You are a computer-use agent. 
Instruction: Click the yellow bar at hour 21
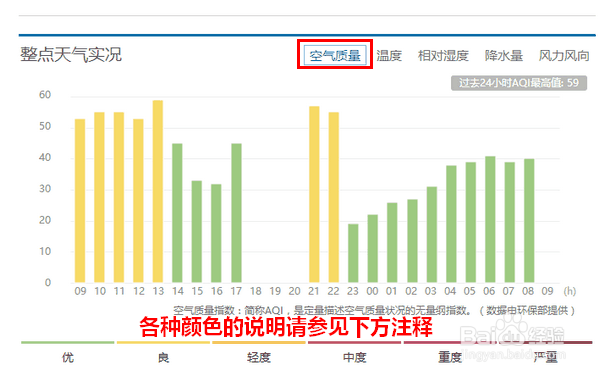coord(314,194)
